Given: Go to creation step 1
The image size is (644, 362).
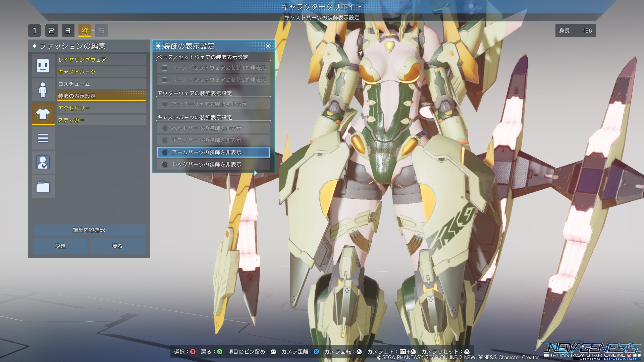Looking at the screenshot, I should tap(35, 31).
